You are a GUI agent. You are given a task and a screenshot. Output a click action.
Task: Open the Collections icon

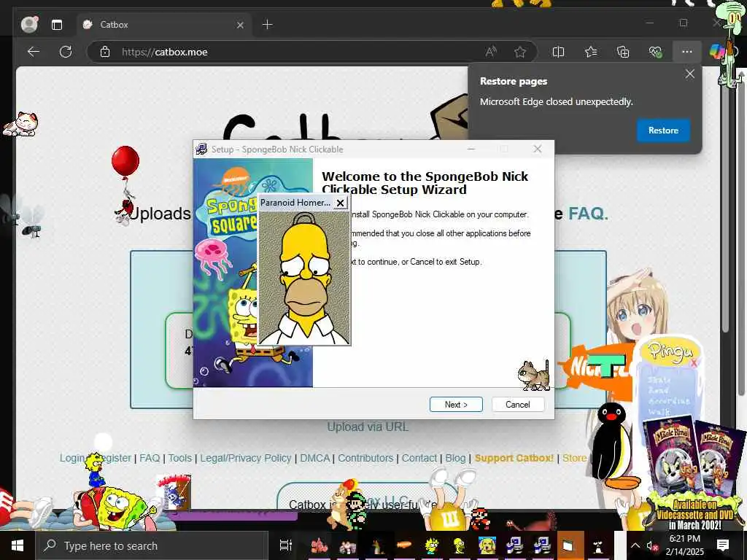click(x=623, y=52)
